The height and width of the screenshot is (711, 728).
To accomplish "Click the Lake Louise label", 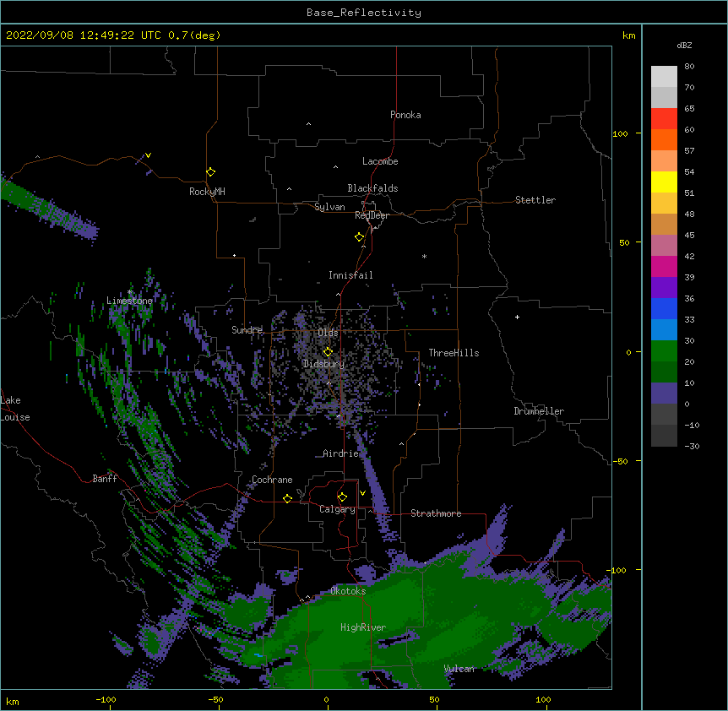I will [x=15, y=409].
